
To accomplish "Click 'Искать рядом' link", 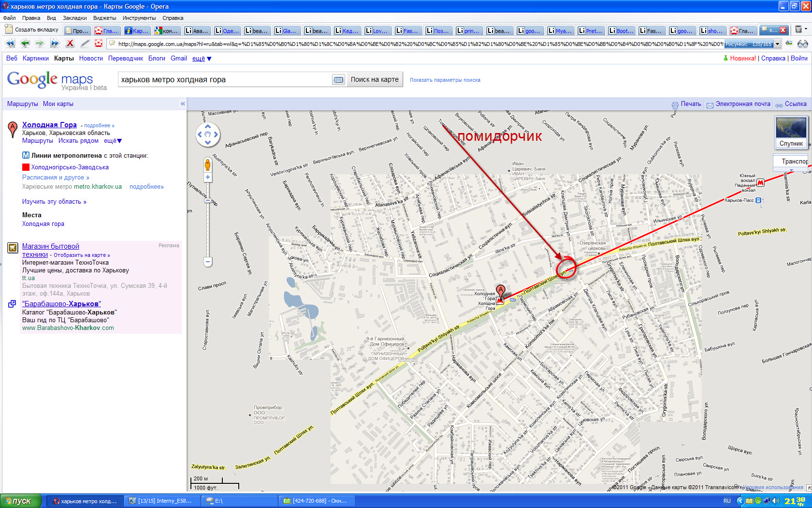I will pyautogui.click(x=78, y=141).
